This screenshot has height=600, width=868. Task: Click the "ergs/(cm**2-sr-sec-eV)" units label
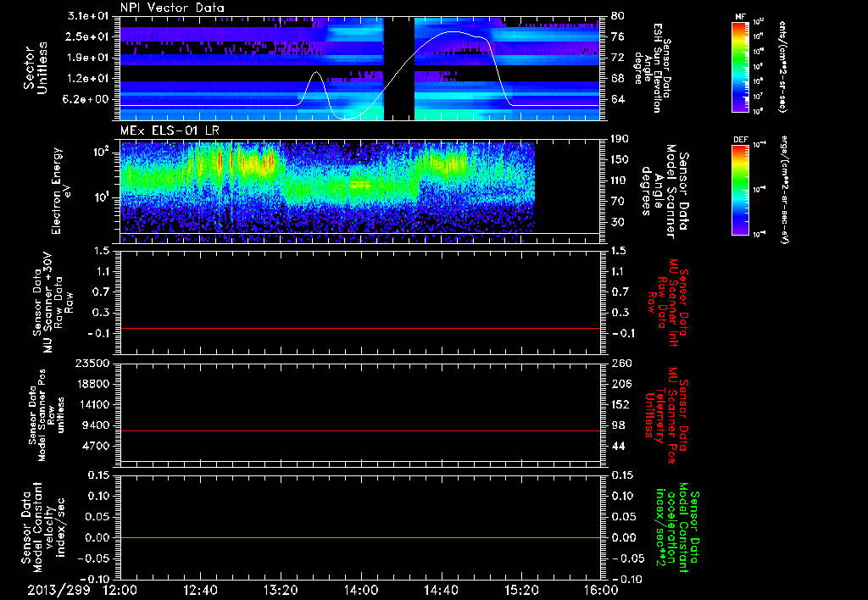click(x=783, y=189)
